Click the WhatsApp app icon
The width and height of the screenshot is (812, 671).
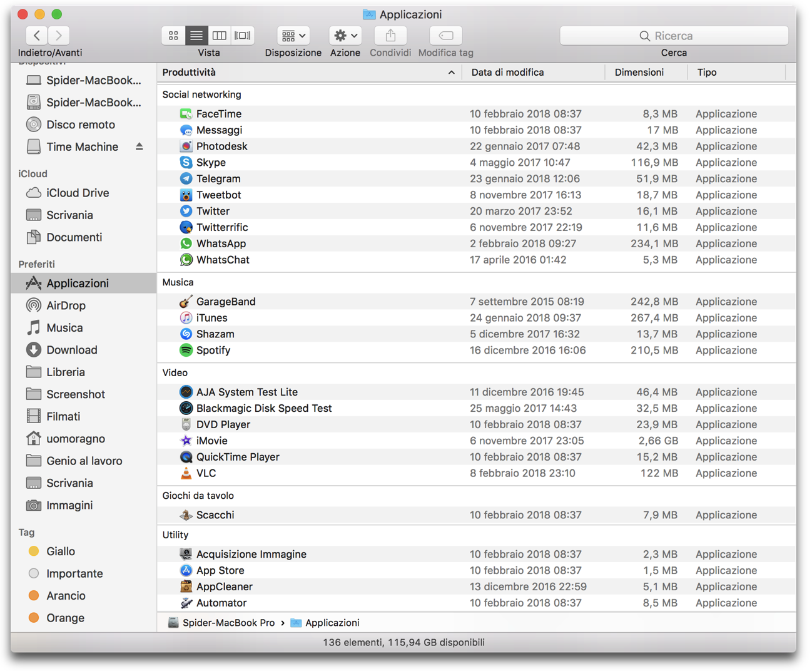(186, 244)
